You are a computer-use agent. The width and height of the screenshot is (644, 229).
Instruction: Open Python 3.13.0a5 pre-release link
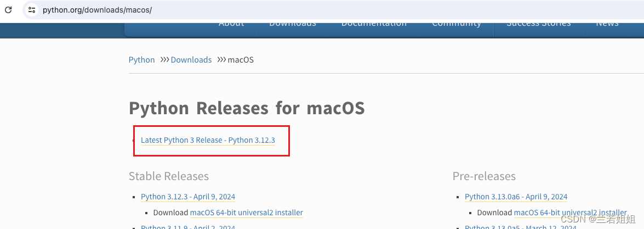tap(520, 226)
